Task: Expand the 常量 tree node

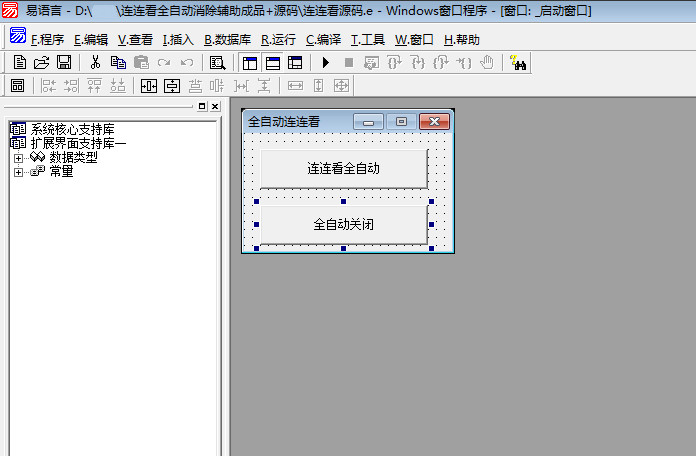Action: 18,172
